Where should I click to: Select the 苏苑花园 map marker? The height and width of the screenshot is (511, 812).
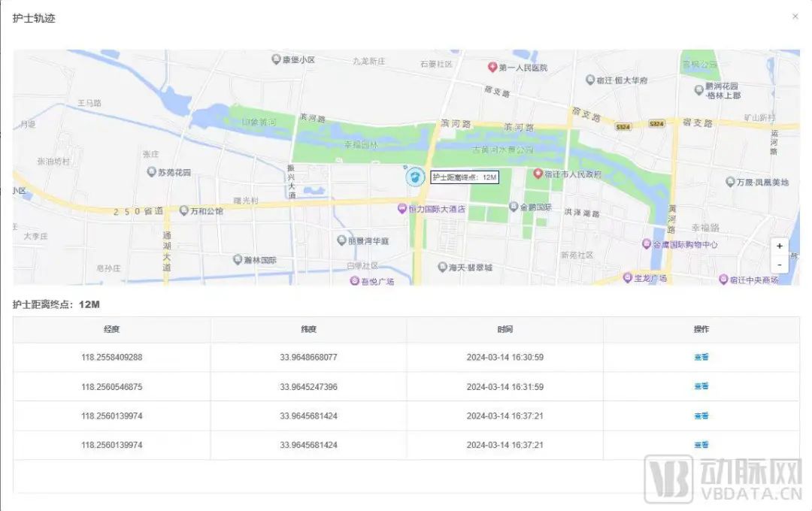(x=152, y=171)
